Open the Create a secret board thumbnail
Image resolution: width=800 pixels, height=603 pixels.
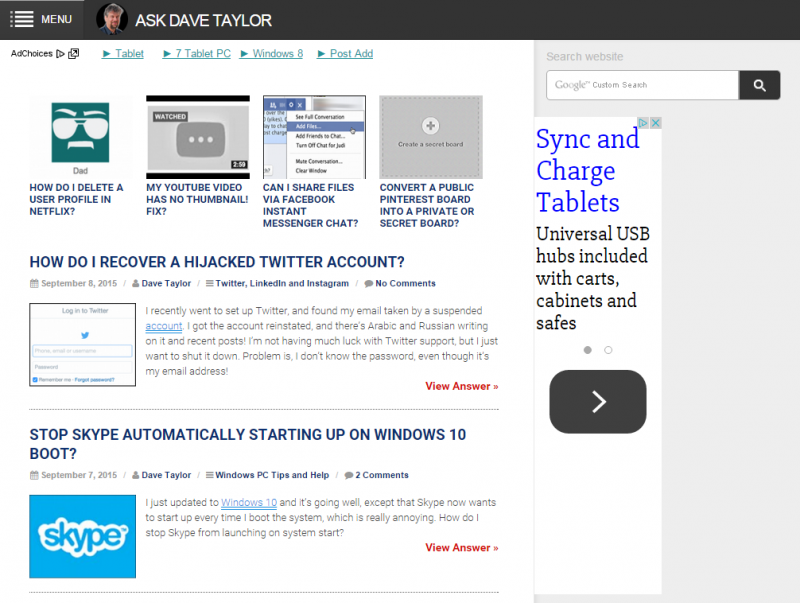tap(431, 137)
